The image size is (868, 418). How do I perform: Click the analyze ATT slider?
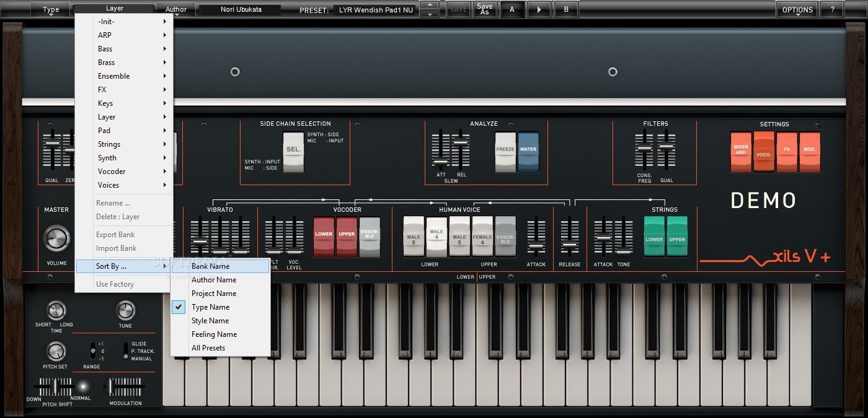(441, 150)
